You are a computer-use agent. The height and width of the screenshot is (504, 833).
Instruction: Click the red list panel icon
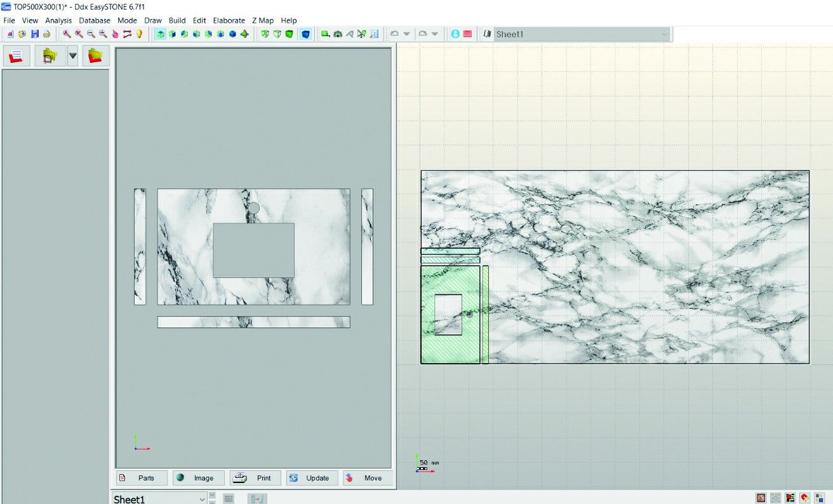coord(17,56)
